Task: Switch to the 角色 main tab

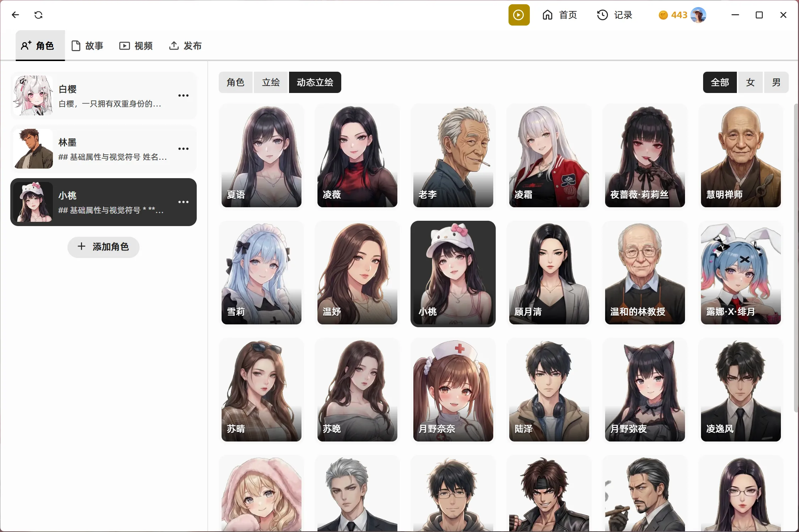Action: coord(40,45)
